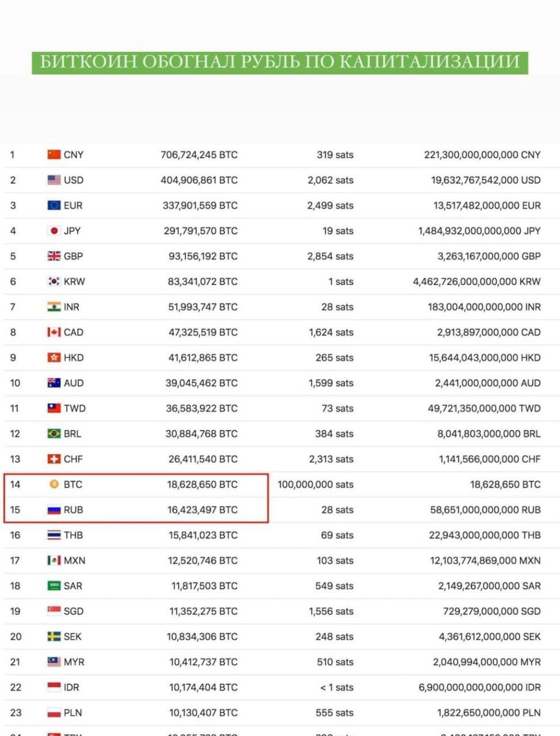Click the 3,263,167,000,000 GBP supply value
Image resolution: width=560 pixels, height=736 pixels.
tap(489, 256)
